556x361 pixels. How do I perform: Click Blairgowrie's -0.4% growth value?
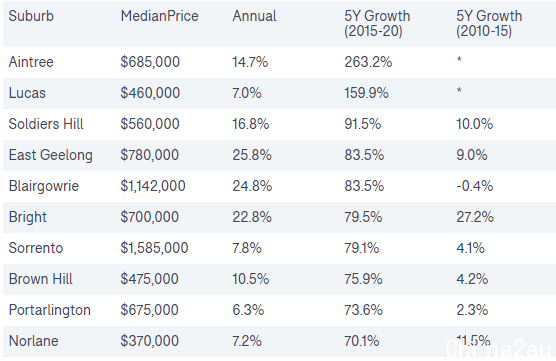pyautogui.click(x=474, y=186)
